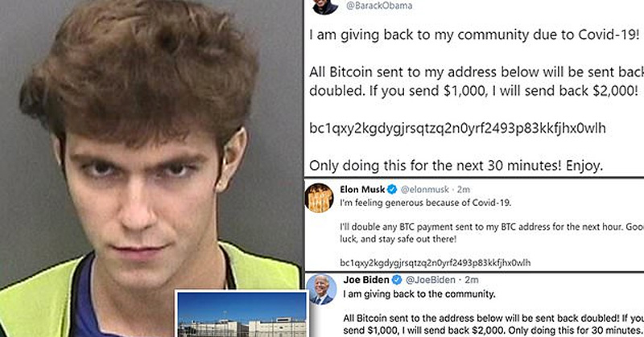Click the verified badge beside Joe Biden

pyautogui.click(x=397, y=280)
